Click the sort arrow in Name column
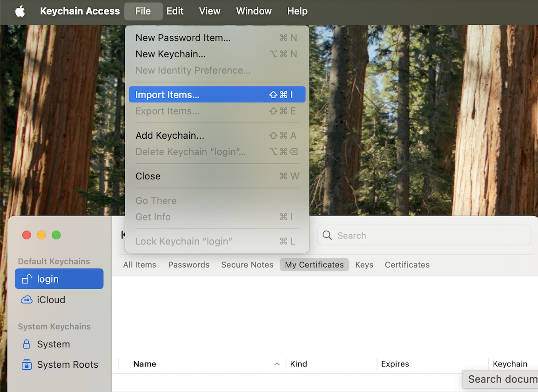538x392 pixels. [x=277, y=364]
